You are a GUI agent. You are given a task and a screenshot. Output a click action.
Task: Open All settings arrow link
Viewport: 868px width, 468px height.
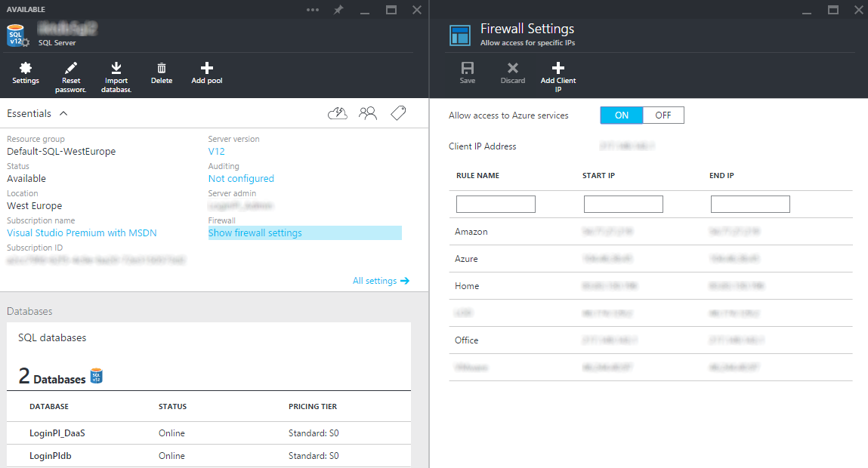[x=381, y=281]
